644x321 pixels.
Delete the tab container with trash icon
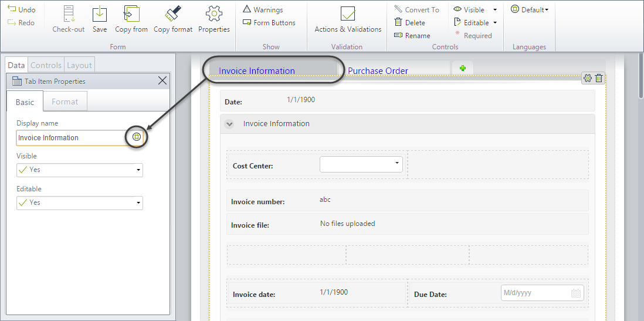[x=599, y=77]
